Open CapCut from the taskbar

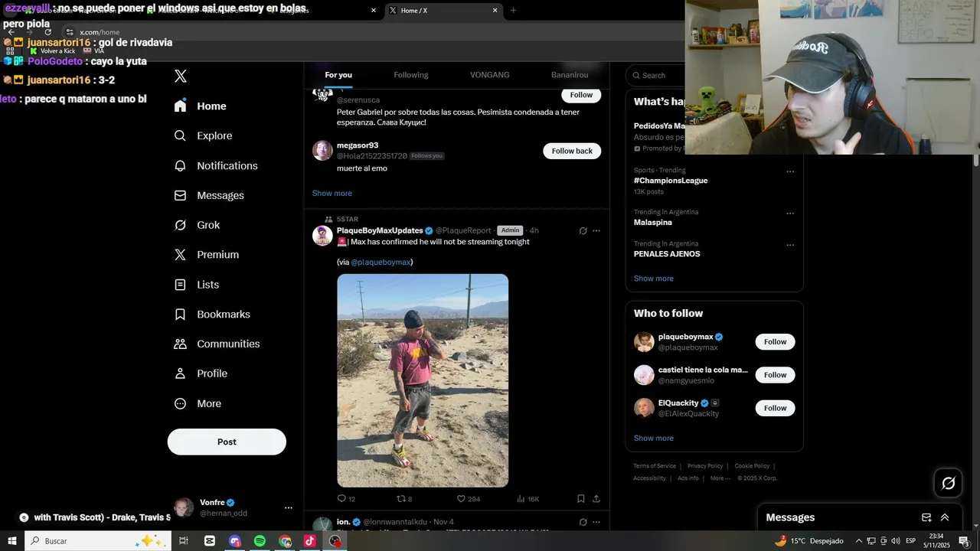tap(210, 541)
